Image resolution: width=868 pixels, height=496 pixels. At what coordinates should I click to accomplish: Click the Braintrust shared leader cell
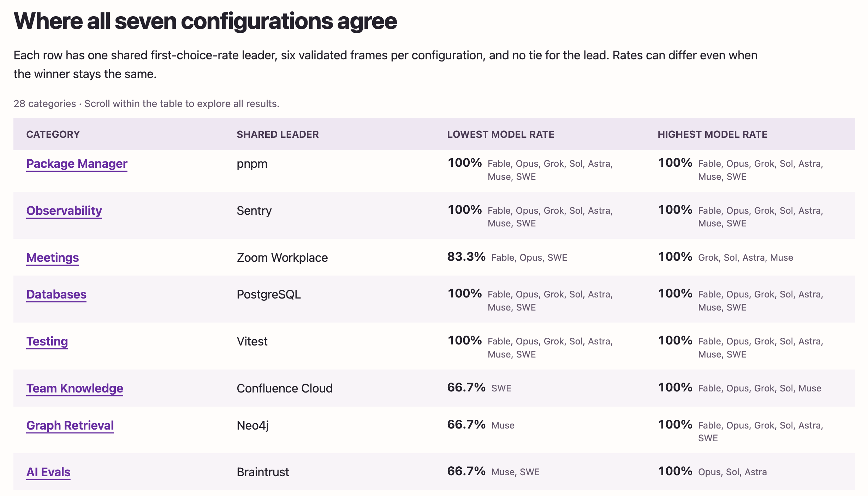coord(263,472)
